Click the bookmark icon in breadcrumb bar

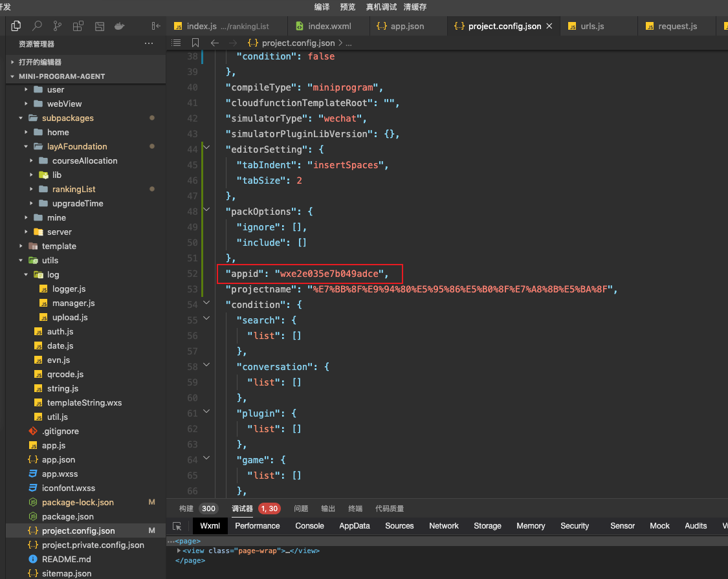[x=195, y=43]
